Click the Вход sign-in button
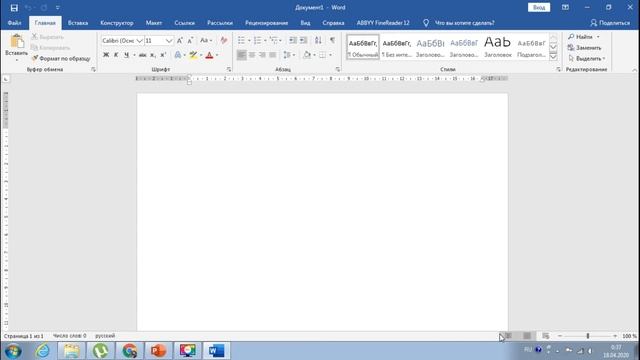The height and width of the screenshot is (360, 640). (x=539, y=7)
